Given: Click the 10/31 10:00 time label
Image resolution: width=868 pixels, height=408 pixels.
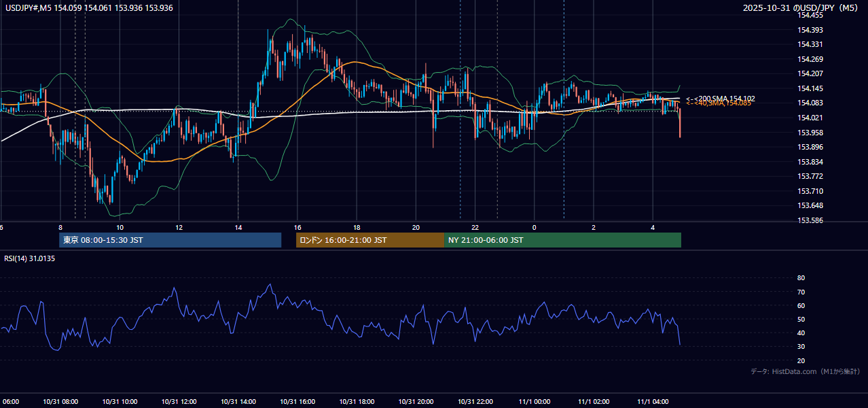Looking at the screenshot, I should [x=120, y=402].
